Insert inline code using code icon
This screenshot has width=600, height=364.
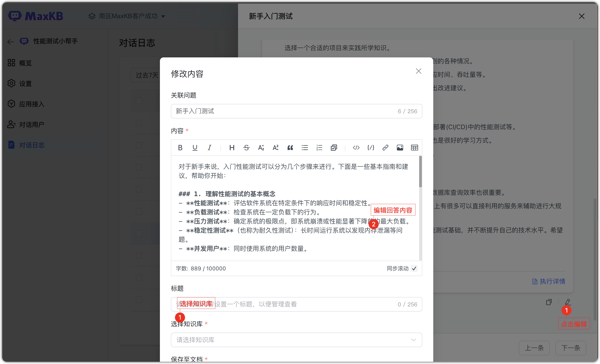[x=356, y=148]
